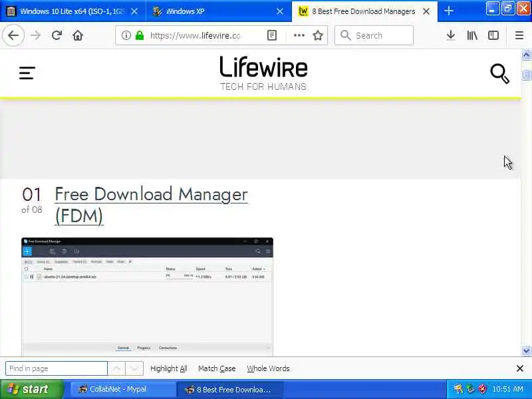Click the scrollbar down arrow
This screenshot has height=399, width=532.
pyautogui.click(x=526, y=350)
